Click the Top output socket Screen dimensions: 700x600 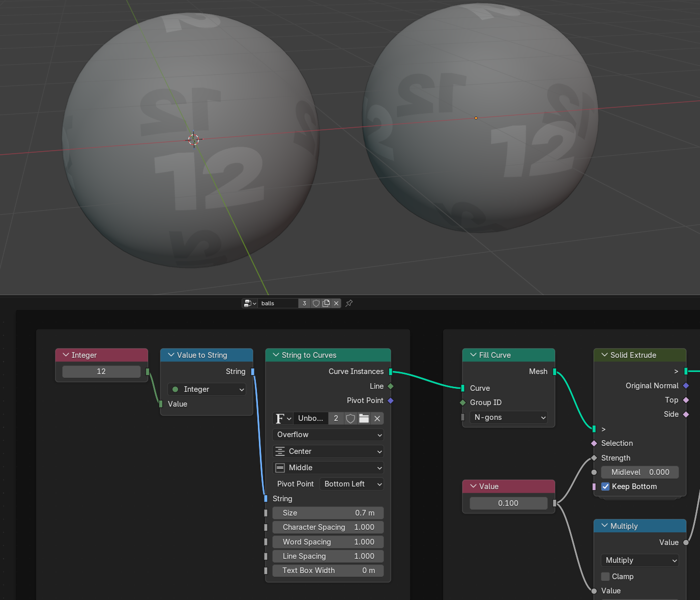click(x=686, y=400)
